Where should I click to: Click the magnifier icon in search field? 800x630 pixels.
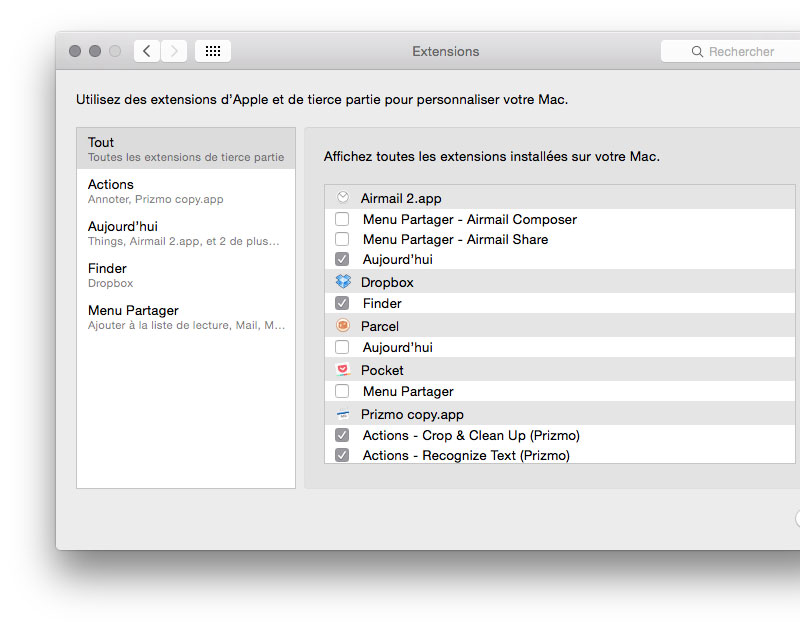click(x=697, y=52)
